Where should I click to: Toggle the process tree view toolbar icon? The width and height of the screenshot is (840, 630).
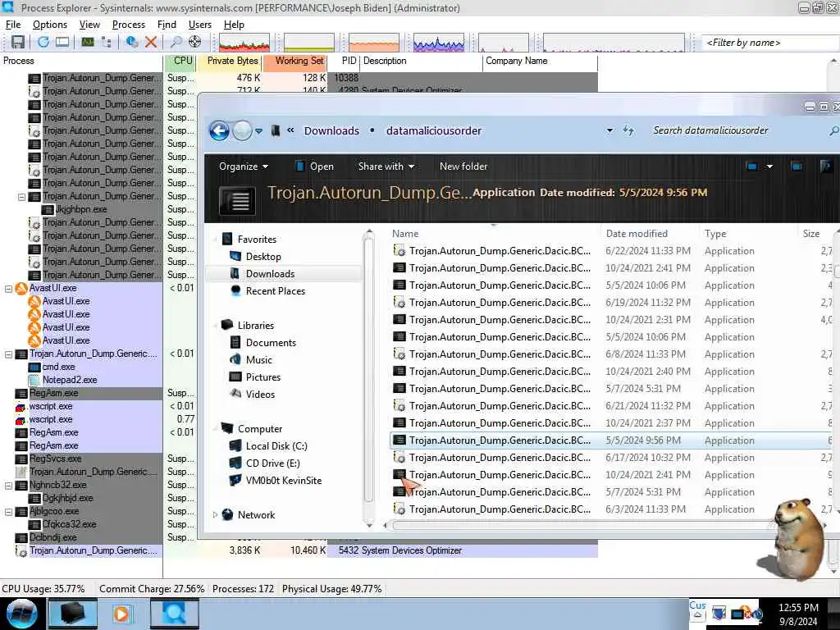(106, 42)
